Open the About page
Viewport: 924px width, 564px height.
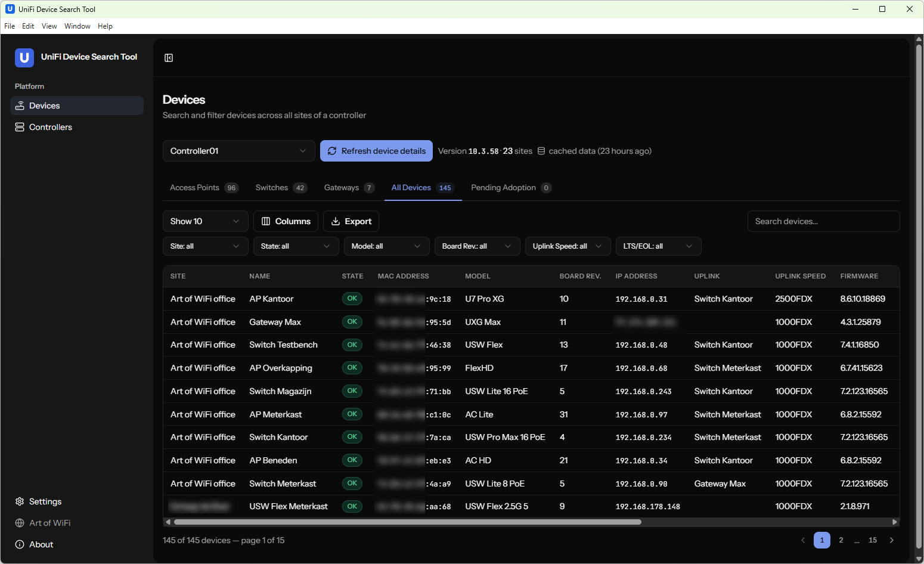tap(77, 544)
